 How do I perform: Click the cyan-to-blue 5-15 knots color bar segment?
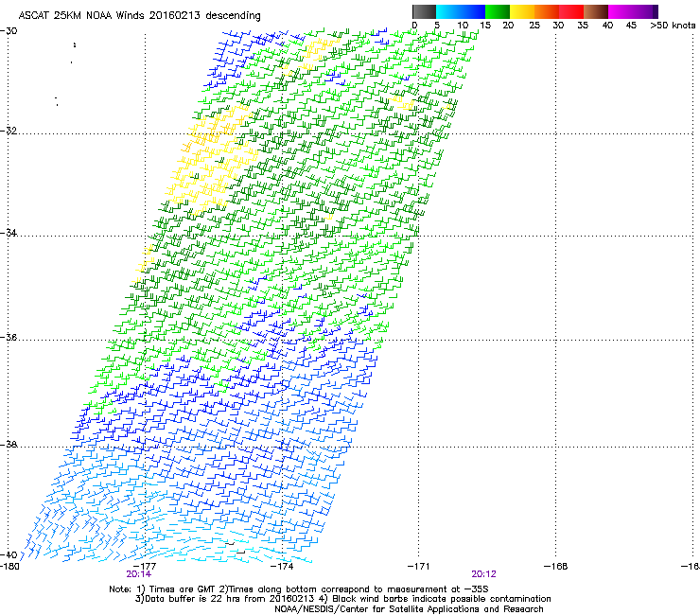461,11
